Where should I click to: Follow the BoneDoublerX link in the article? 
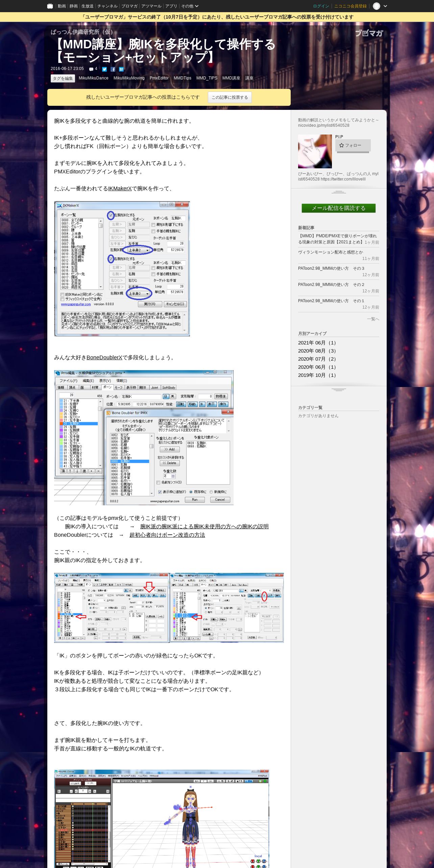tap(104, 358)
